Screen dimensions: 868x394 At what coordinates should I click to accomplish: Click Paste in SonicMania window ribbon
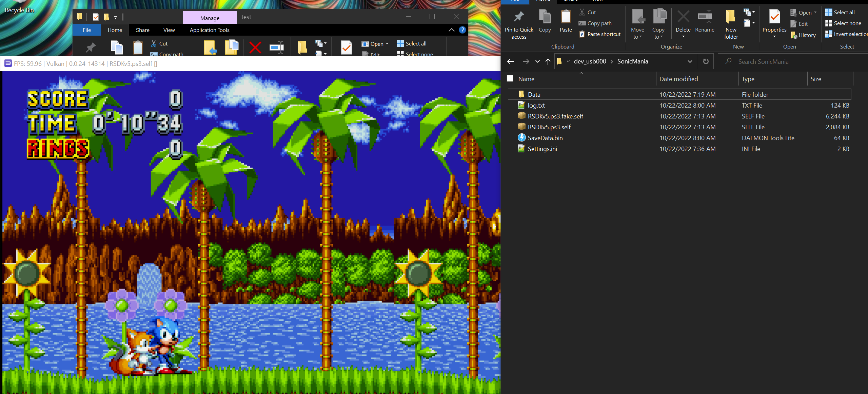pyautogui.click(x=566, y=21)
